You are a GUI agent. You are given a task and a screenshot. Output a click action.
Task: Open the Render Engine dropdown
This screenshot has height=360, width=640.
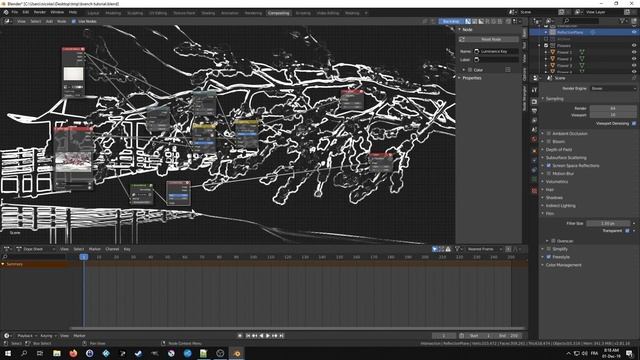click(x=613, y=88)
